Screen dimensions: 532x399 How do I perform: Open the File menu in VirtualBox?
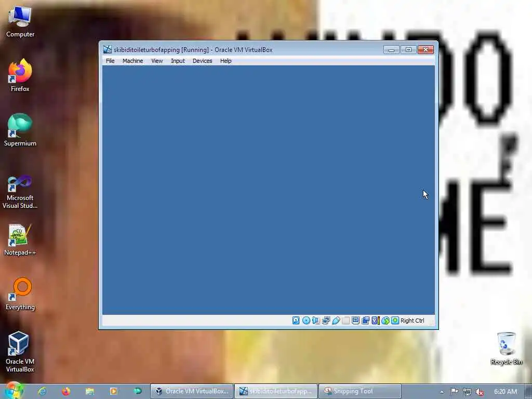tap(110, 61)
